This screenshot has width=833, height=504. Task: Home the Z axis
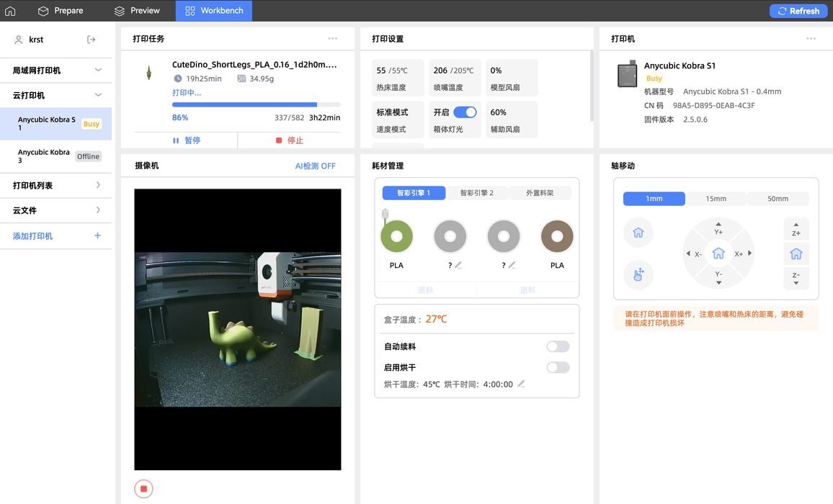(796, 253)
